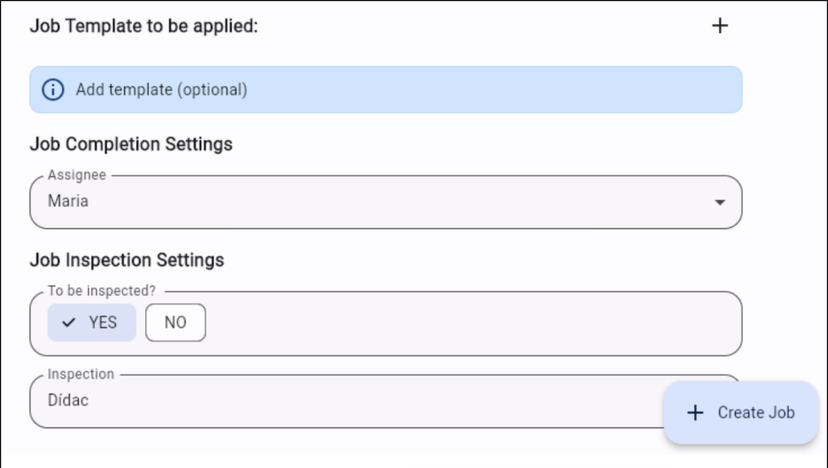Click the Job Inspection Settings heading
This screenshot has height=468, width=828.
(x=127, y=260)
